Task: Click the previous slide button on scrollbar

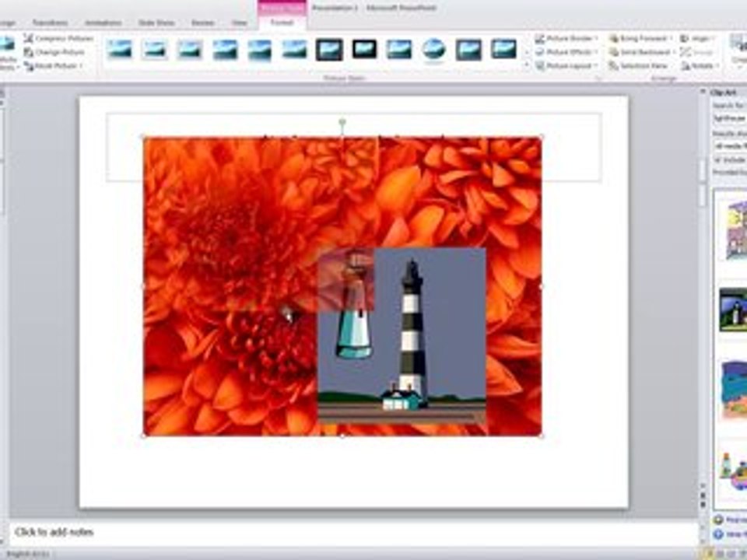Action: click(x=703, y=495)
